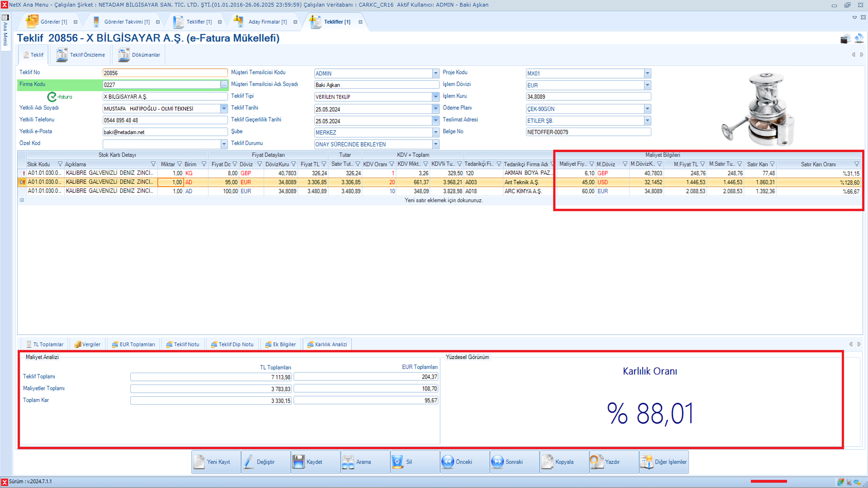Click the Yetkili e-Posta field
This screenshot has width=868, height=488.
click(x=165, y=132)
